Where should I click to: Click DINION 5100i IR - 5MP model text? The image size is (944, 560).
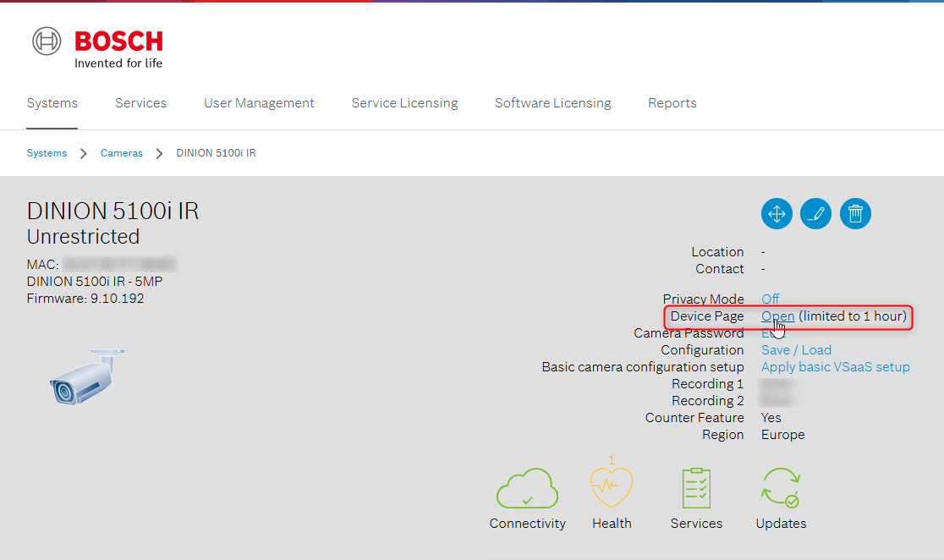tap(95, 281)
